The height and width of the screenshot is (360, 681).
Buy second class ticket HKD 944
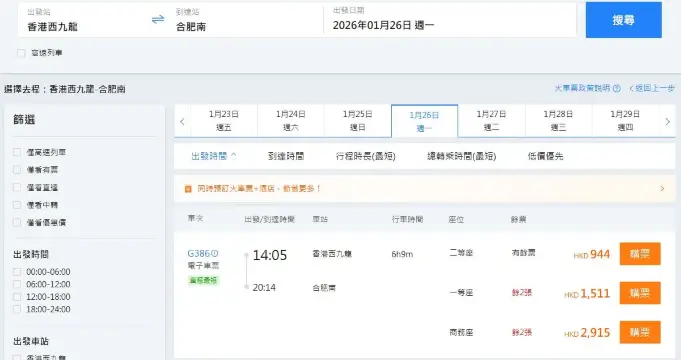pos(640,254)
